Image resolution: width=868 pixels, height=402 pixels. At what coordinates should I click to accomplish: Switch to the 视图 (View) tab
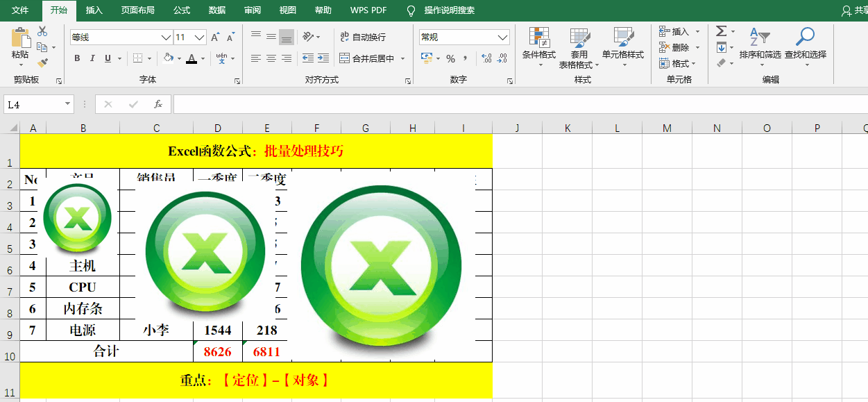tap(287, 10)
